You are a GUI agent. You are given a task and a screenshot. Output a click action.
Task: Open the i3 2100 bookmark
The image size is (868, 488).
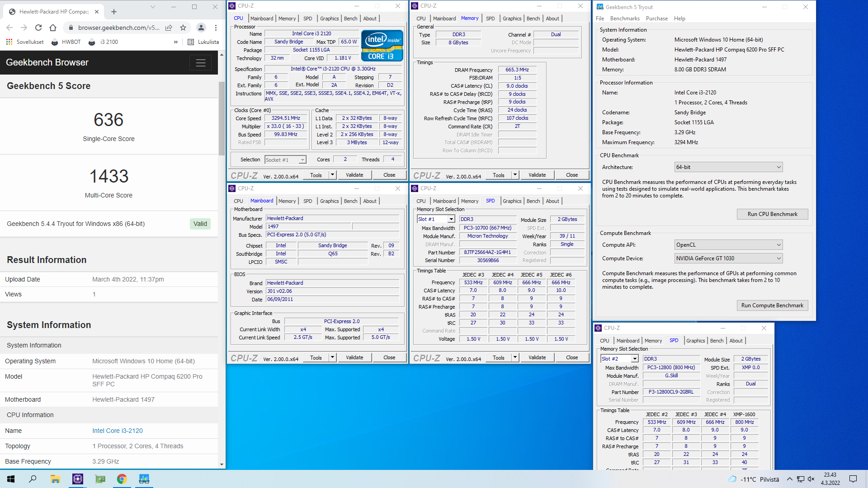[x=104, y=42]
